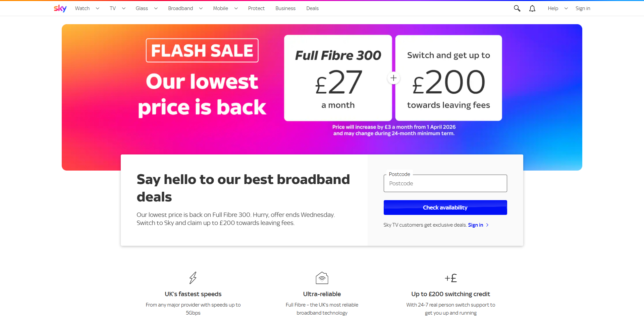
Task: Click the home Wi-Fi reliability icon
Action: point(322,278)
